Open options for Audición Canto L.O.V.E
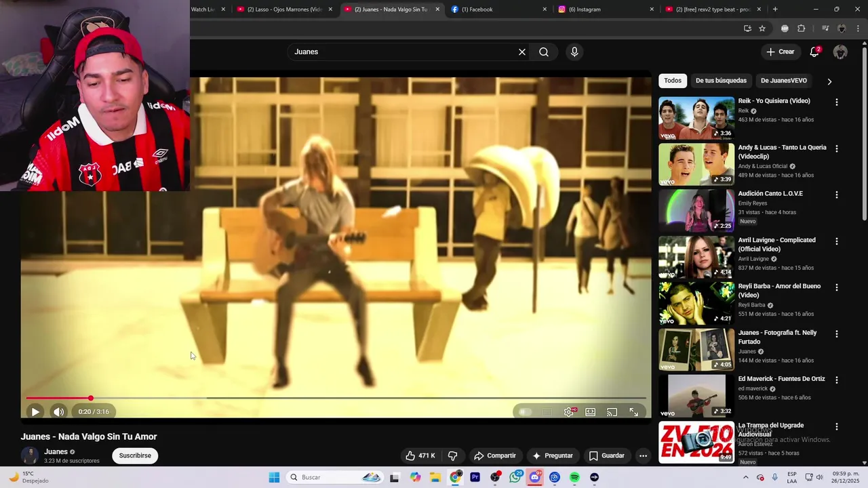This screenshot has width=868, height=488. click(x=836, y=195)
